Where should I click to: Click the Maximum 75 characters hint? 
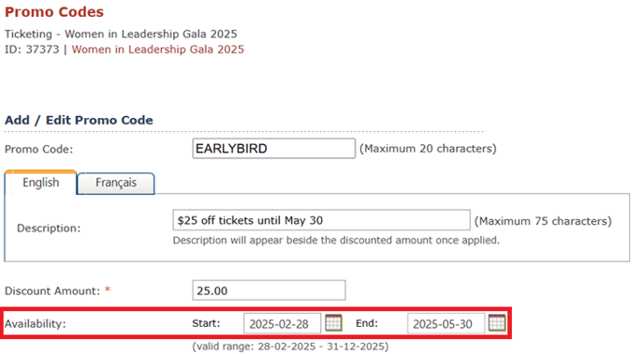[x=543, y=221]
